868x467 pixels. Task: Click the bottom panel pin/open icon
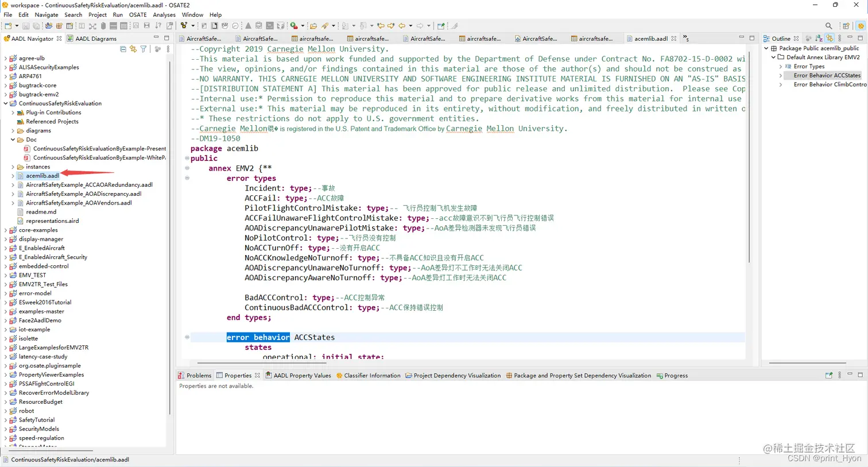(828, 375)
